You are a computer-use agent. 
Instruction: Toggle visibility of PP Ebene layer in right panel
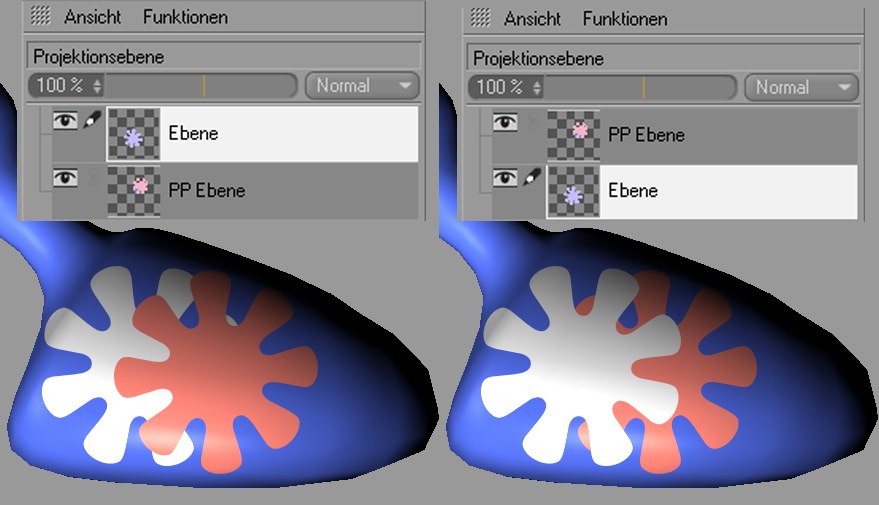(x=505, y=122)
